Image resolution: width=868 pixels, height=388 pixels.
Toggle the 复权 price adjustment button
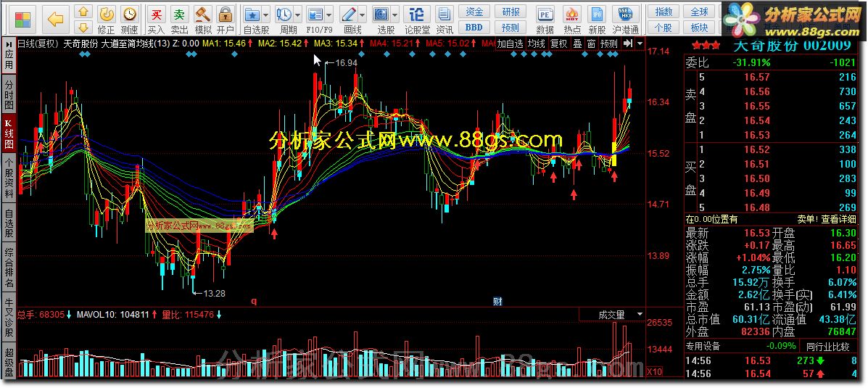[558, 44]
